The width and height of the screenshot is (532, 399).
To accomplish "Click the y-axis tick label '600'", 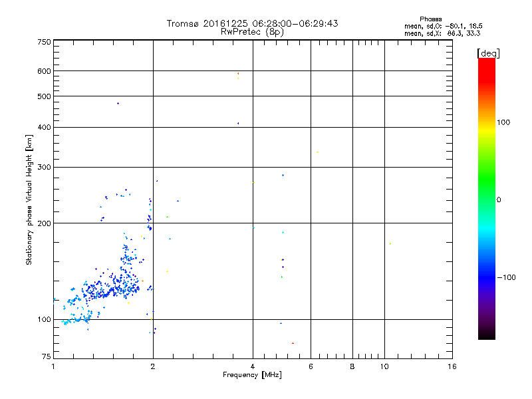I will tap(44, 71).
